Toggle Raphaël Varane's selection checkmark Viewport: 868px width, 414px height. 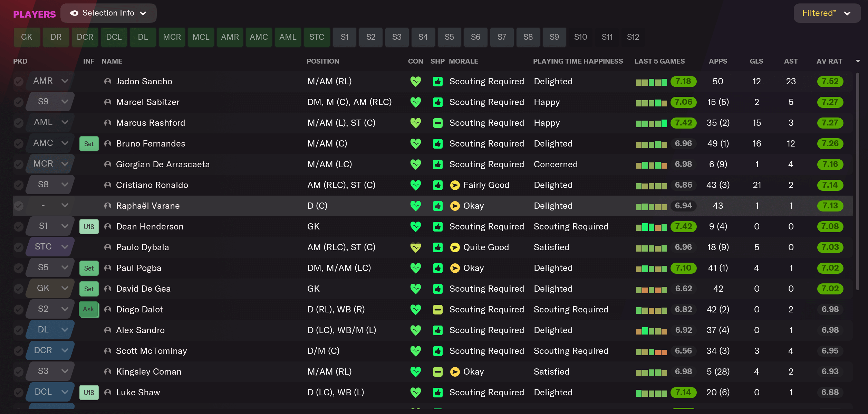[19, 206]
